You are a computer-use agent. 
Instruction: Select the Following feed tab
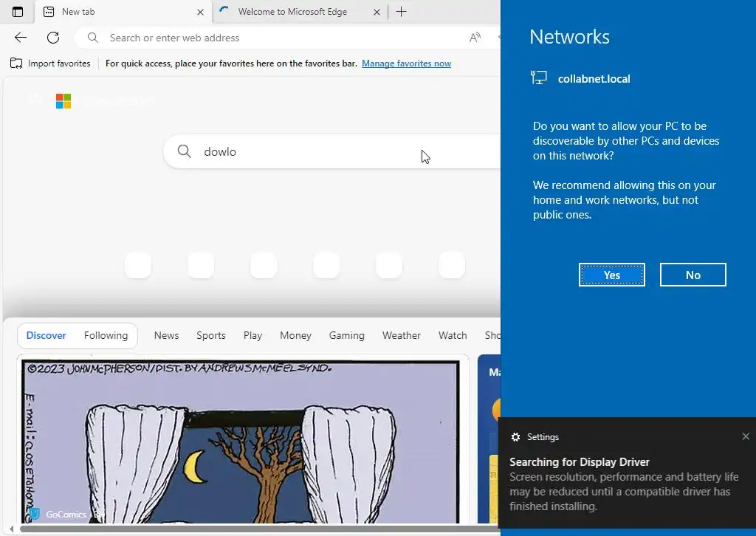click(x=106, y=335)
